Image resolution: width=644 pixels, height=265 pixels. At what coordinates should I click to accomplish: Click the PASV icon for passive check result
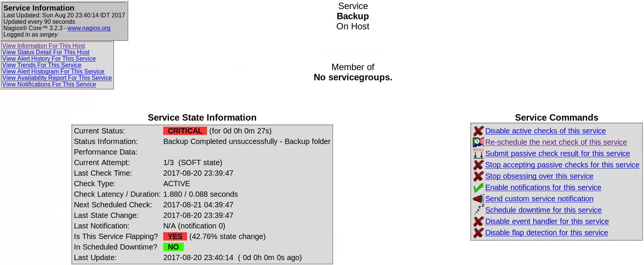[478, 153]
